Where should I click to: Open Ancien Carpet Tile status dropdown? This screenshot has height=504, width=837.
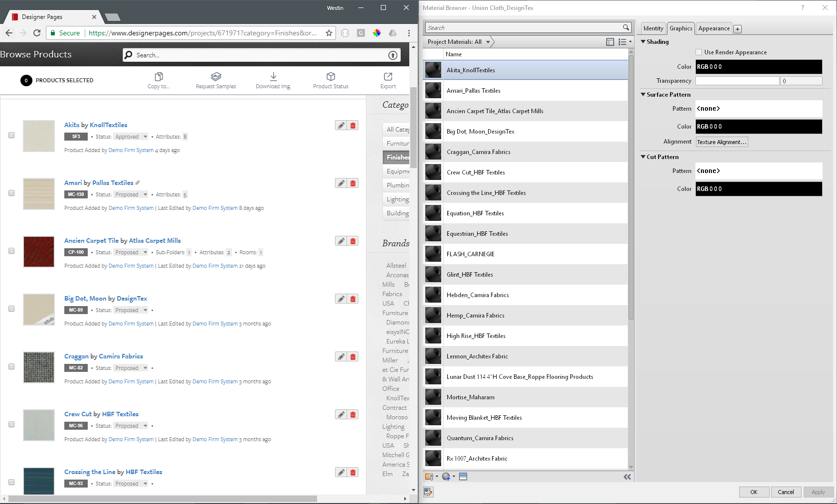pos(131,252)
